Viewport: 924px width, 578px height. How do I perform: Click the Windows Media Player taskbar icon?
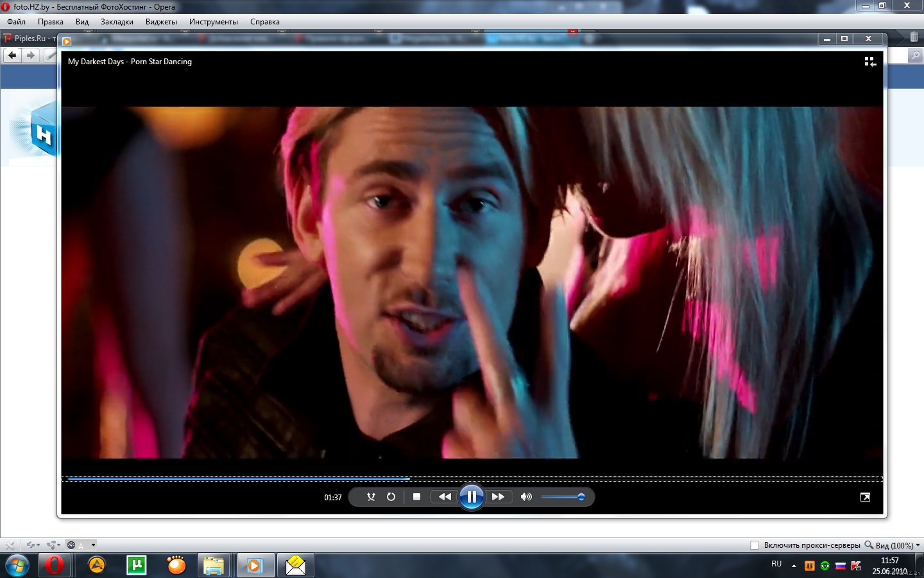pyautogui.click(x=255, y=565)
